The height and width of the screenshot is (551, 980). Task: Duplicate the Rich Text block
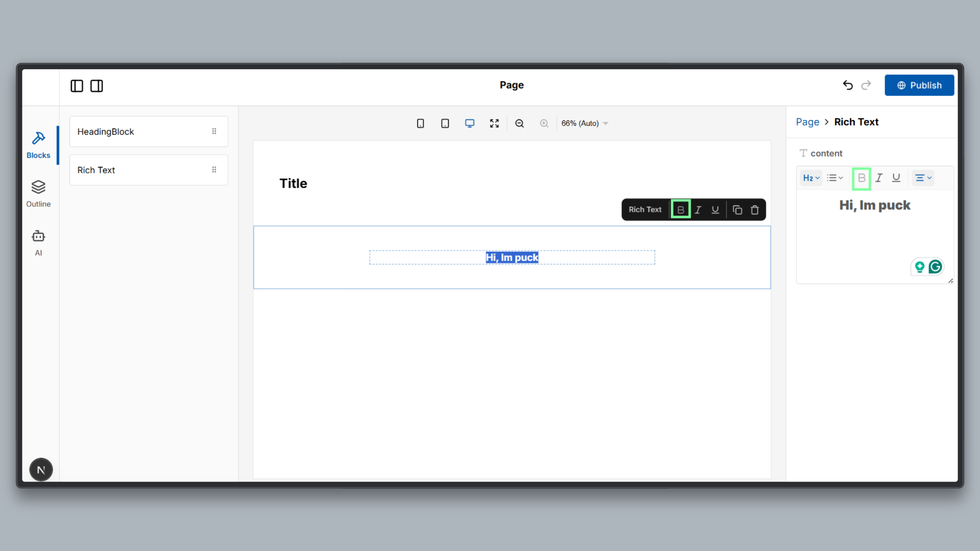737,209
